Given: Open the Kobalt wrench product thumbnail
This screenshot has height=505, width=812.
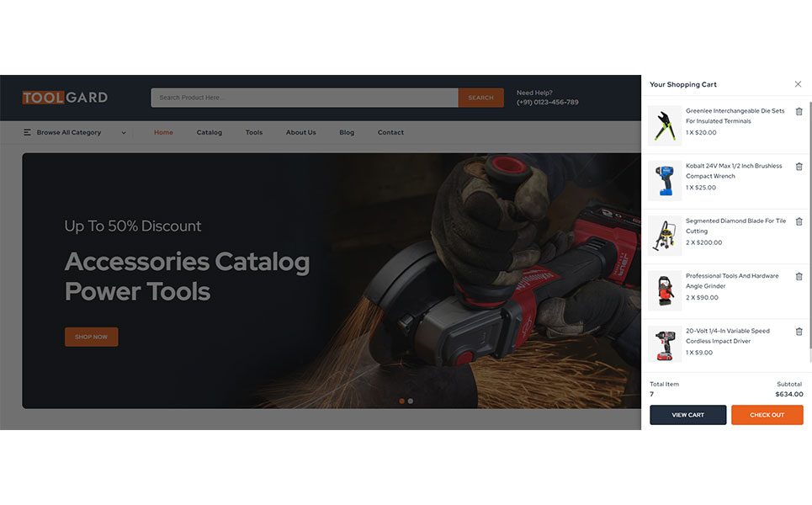Looking at the screenshot, I should 665,181.
